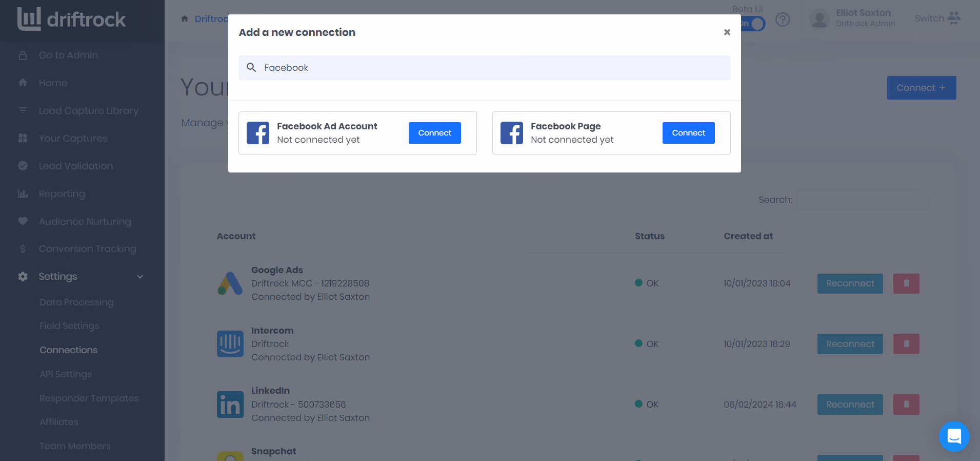The height and width of the screenshot is (461, 980).
Task: Click the Audience Nurturing heart icon
Action: pyautogui.click(x=23, y=221)
